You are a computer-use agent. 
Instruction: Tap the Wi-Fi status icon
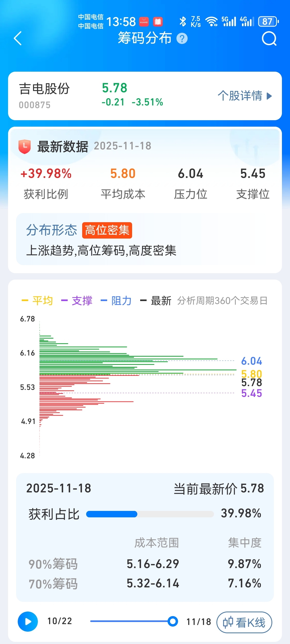click(x=212, y=21)
